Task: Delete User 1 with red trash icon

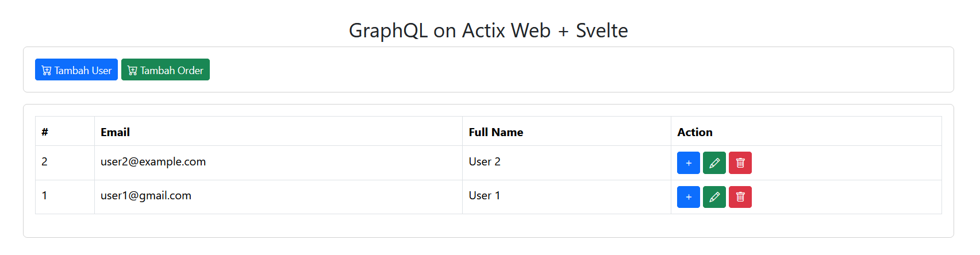Action: pos(740,197)
